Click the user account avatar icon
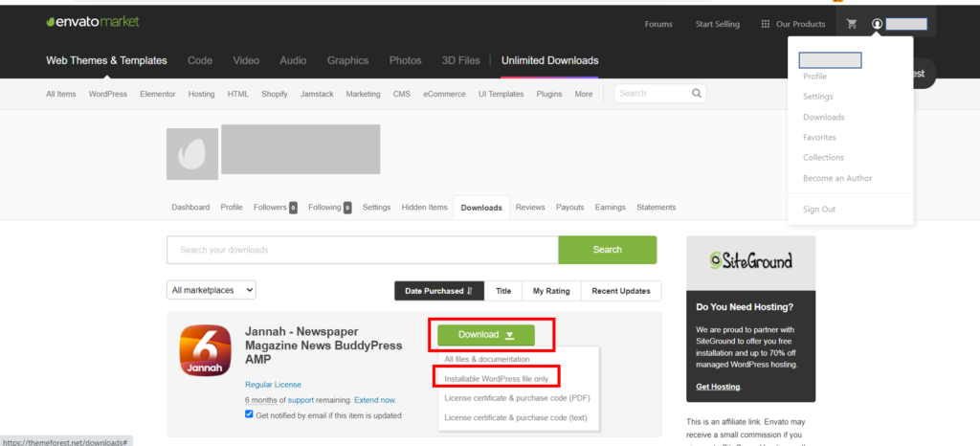 click(878, 24)
